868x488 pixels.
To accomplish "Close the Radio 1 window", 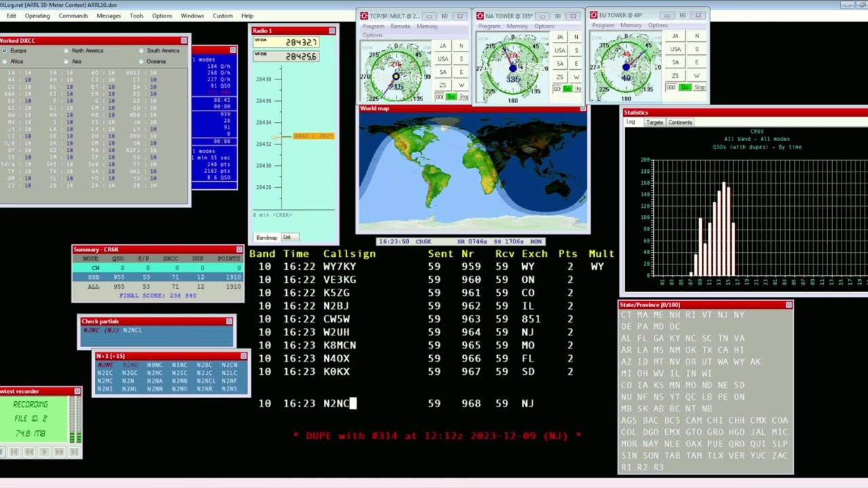I will [332, 30].
